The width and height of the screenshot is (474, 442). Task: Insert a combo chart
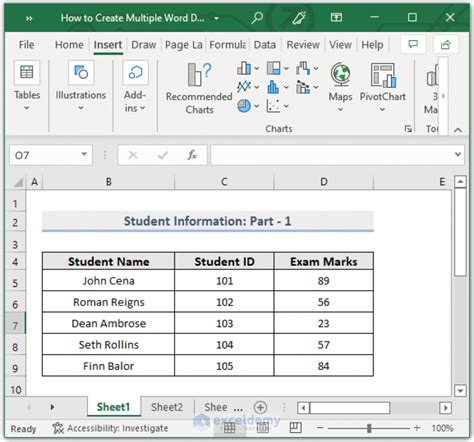(x=303, y=87)
